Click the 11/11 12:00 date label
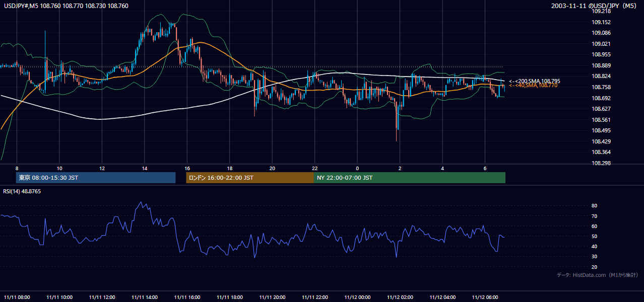This screenshot has height=302, width=644. click(x=102, y=297)
